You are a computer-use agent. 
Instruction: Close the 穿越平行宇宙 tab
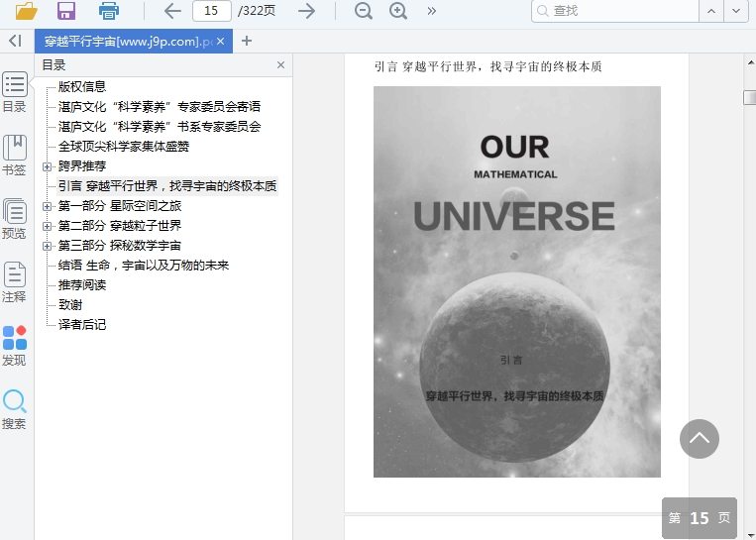[x=221, y=42]
